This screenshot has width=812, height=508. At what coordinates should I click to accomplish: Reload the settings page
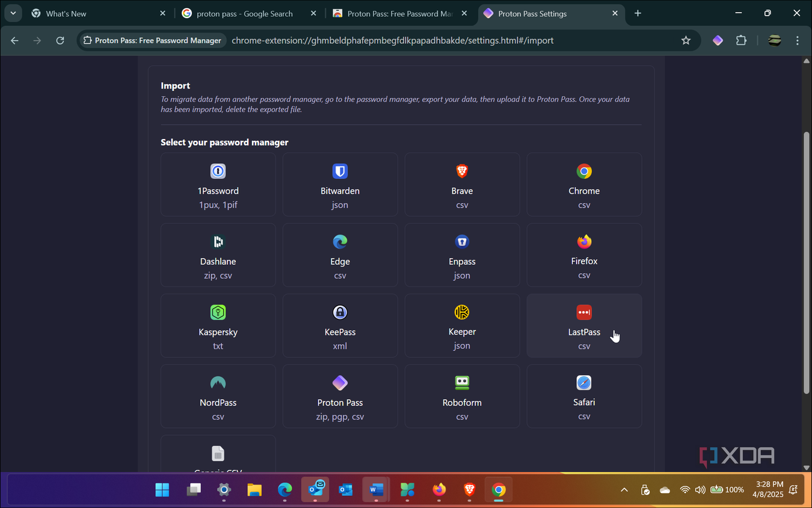pos(60,40)
